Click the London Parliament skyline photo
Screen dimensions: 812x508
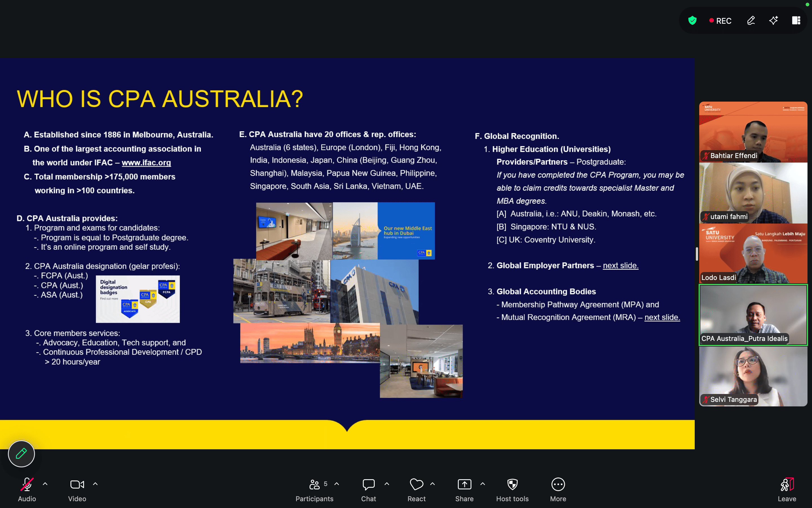pyautogui.click(x=310, y=343)
